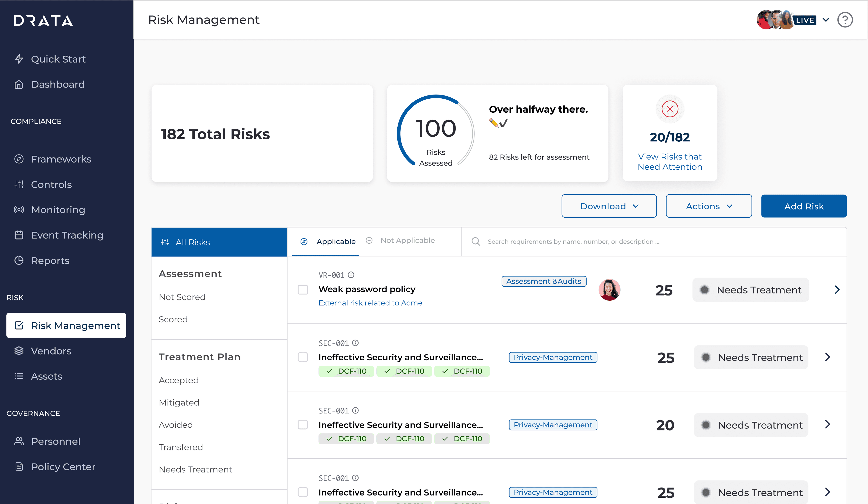Image resolution: width=868 pixels, height=504 pixels.
Task: Click the VR-001 info icon
Action: (351, 275)
